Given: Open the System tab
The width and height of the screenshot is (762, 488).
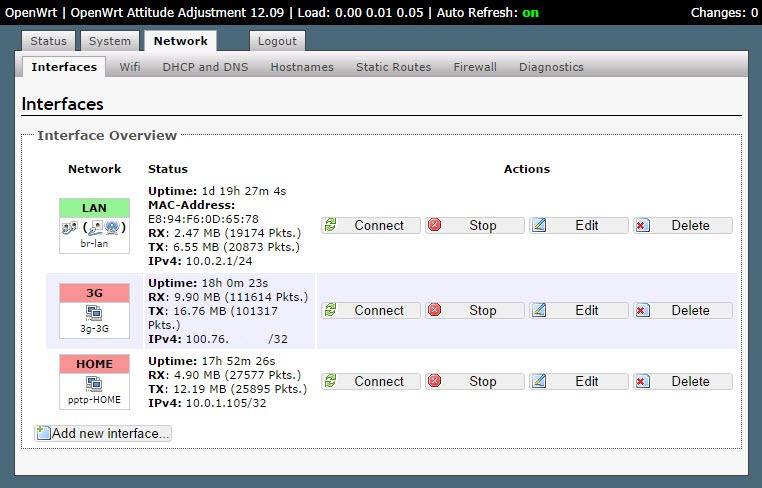Looking at the screenshot, I should [x=110, y=41].
